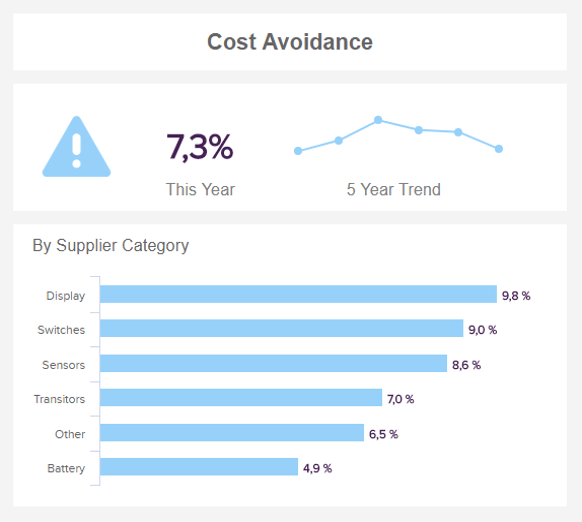Select the Transitors bar in chart
The image size is (582, 522).
(241, 397)
